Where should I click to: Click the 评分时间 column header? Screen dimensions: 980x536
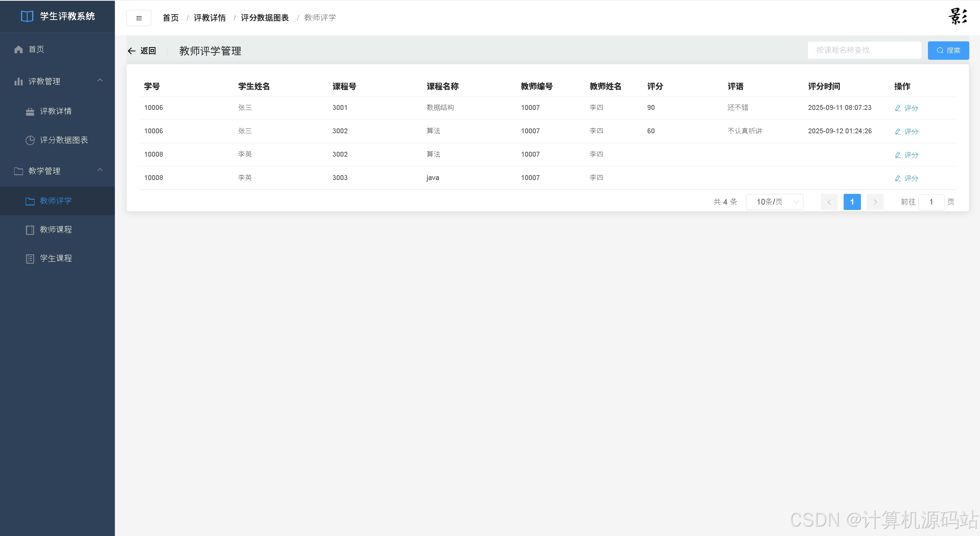tap(824, 87)
